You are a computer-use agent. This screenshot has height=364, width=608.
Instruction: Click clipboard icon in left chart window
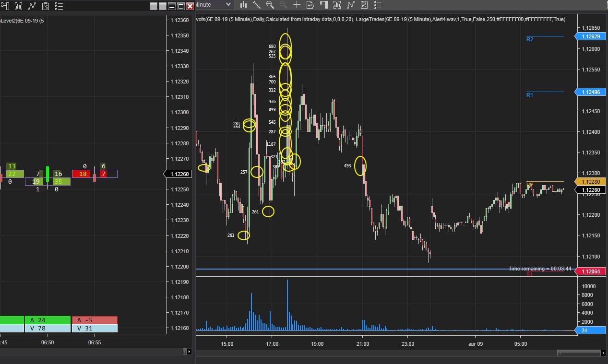pos(46,6)
